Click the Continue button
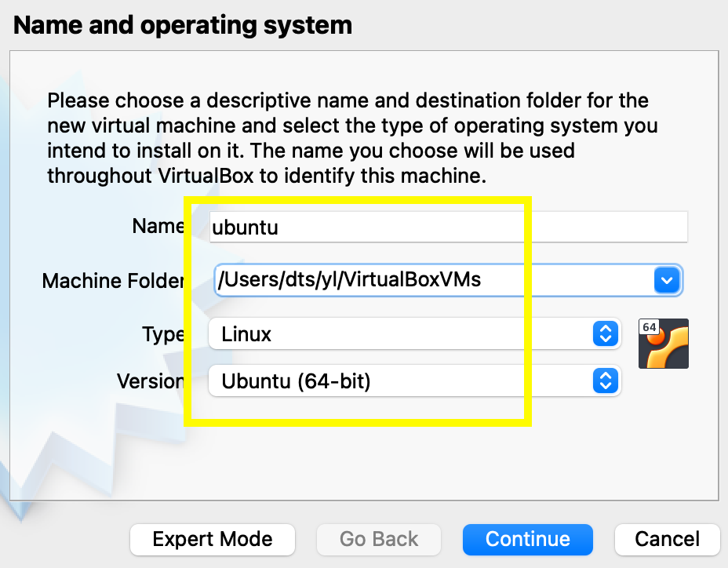Viewport: 728px width, 568px height. tap(527, 539)
